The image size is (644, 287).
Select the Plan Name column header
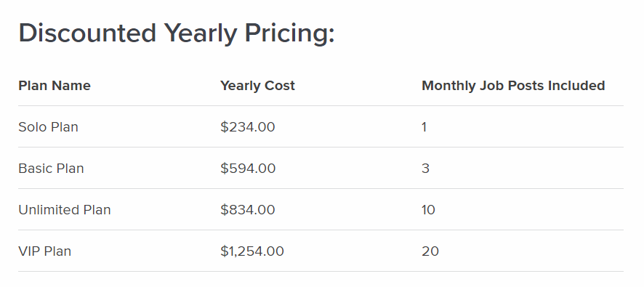pos(55,86)
